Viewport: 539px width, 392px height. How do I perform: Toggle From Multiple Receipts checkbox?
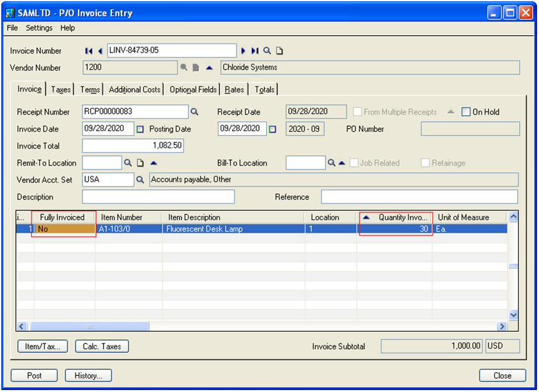pyautogui.click(x=357, y=112)
